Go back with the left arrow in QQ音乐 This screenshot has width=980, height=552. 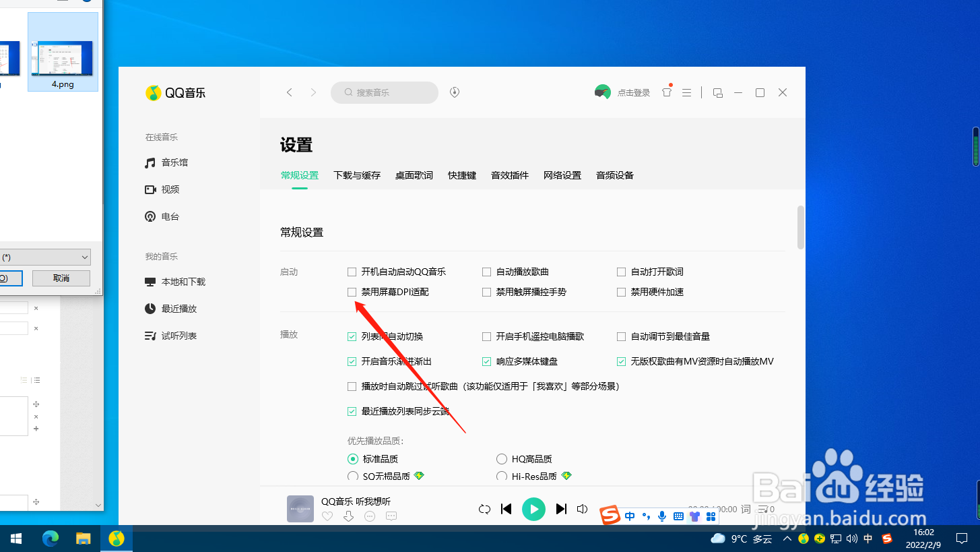290,92
